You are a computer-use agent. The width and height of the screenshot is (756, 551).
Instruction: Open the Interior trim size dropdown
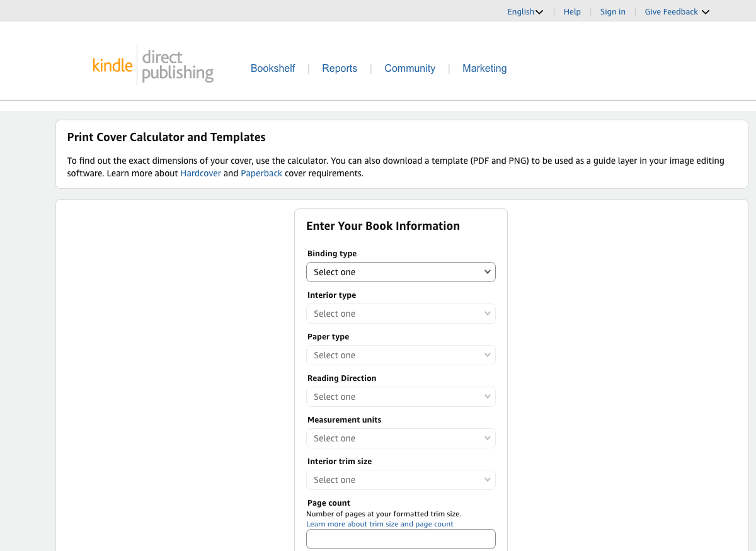pos(401,480)
